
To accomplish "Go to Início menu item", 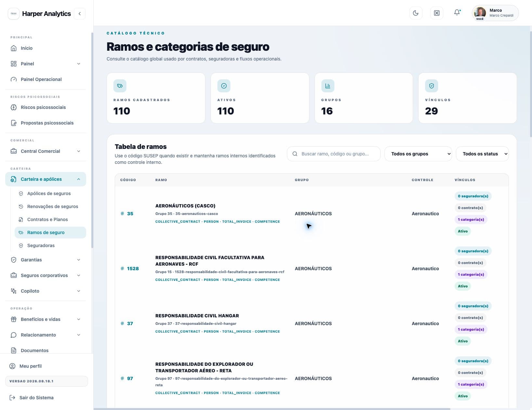I will click(x=45, y=48).
